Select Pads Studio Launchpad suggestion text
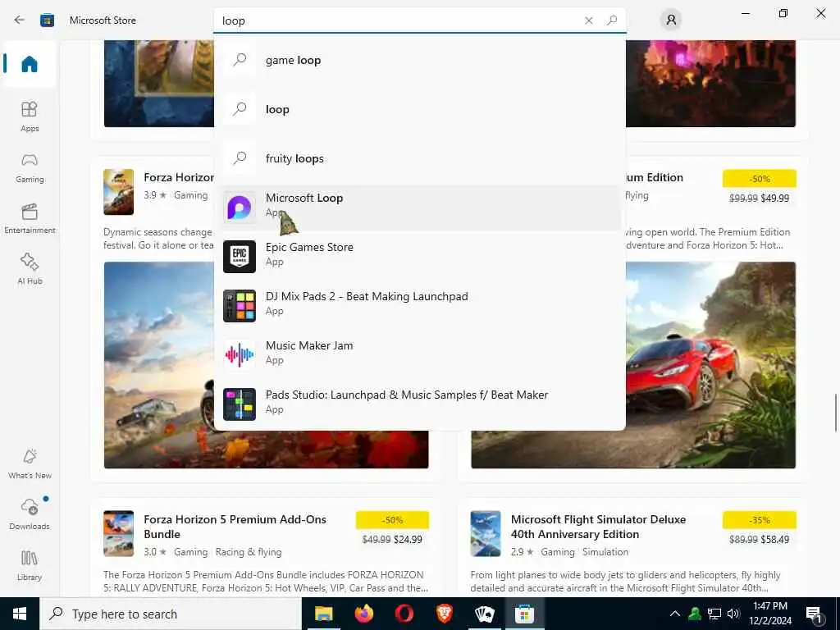 pos(407,395)
